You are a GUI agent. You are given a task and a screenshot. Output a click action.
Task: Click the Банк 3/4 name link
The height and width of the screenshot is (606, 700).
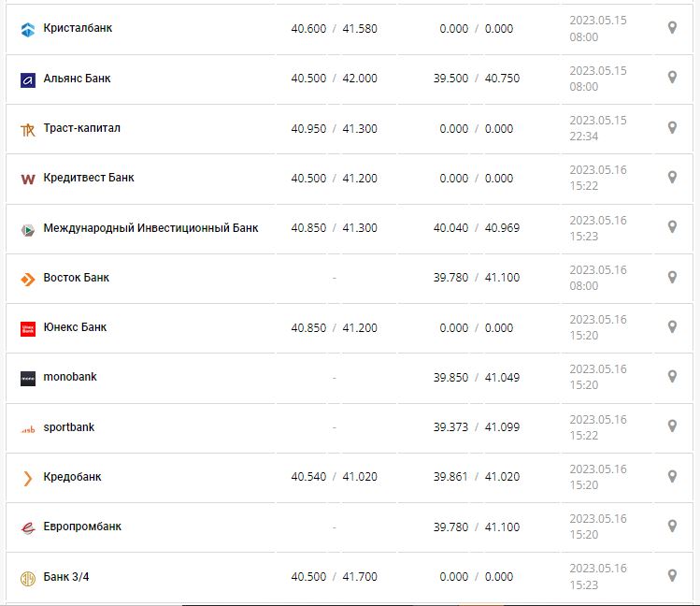click(66, 577)
